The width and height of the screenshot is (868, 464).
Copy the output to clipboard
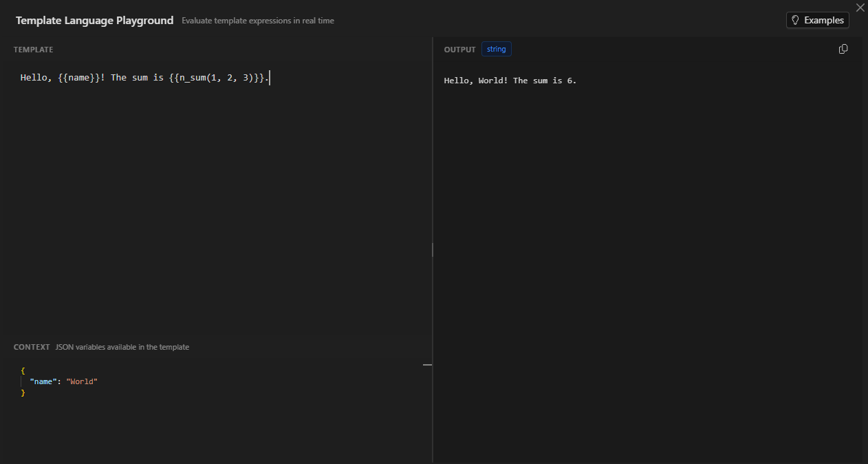coord(843,49)
